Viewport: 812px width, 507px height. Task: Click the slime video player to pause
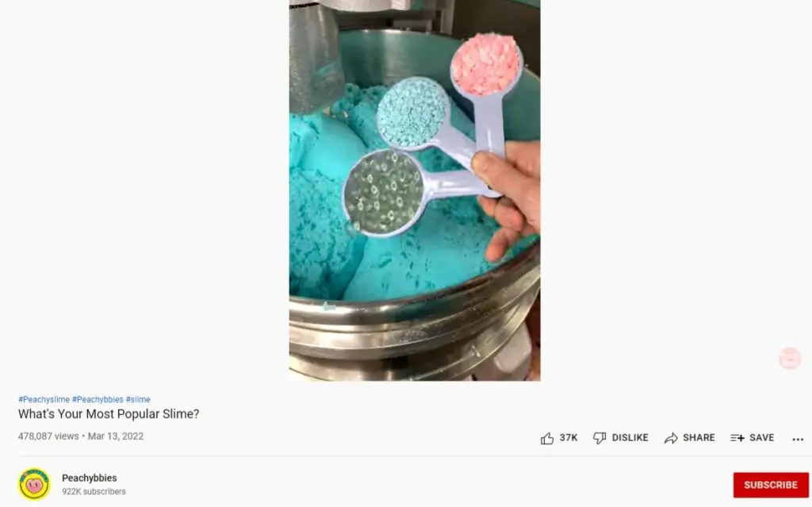(x=414, y=190)
